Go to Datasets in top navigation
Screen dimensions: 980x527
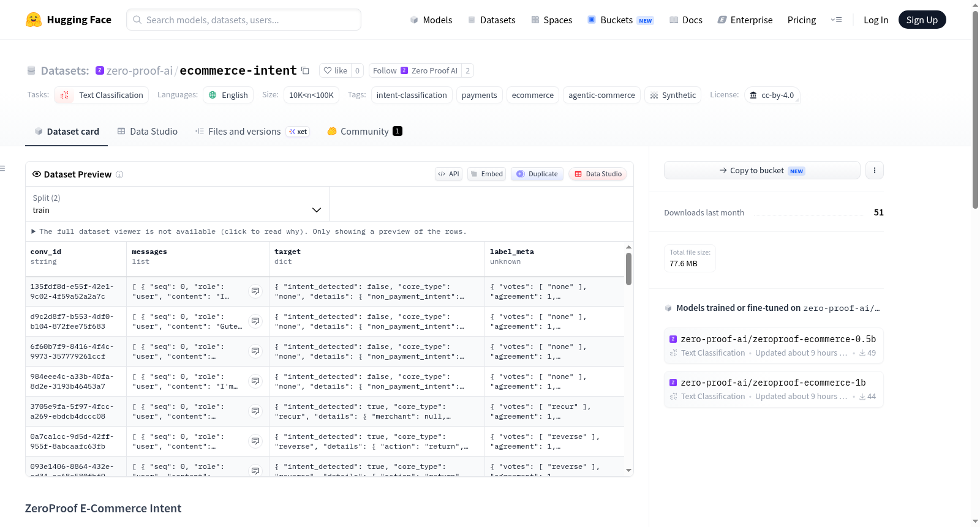(x=492, y=20)
